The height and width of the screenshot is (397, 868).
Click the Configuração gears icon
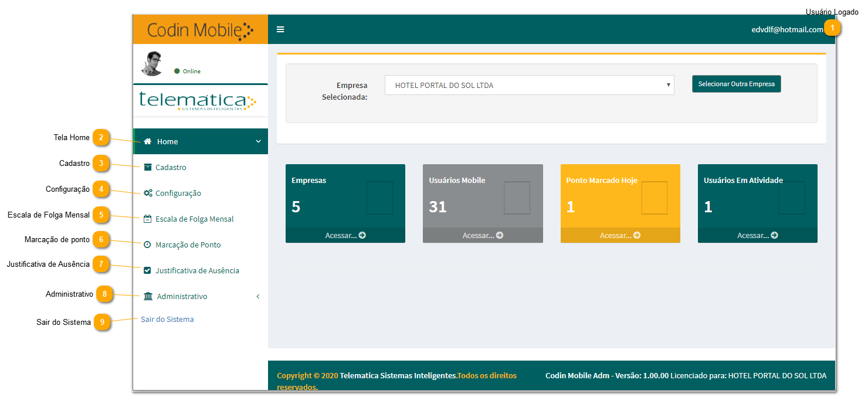point(148,193)
